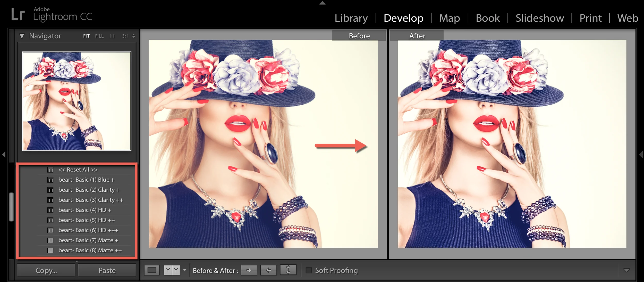The height and width of the screenshot is (282, 644).
Task: Open the toolbar content dropdown triangle
Action: pyautogui.click(x=626, y=270)
